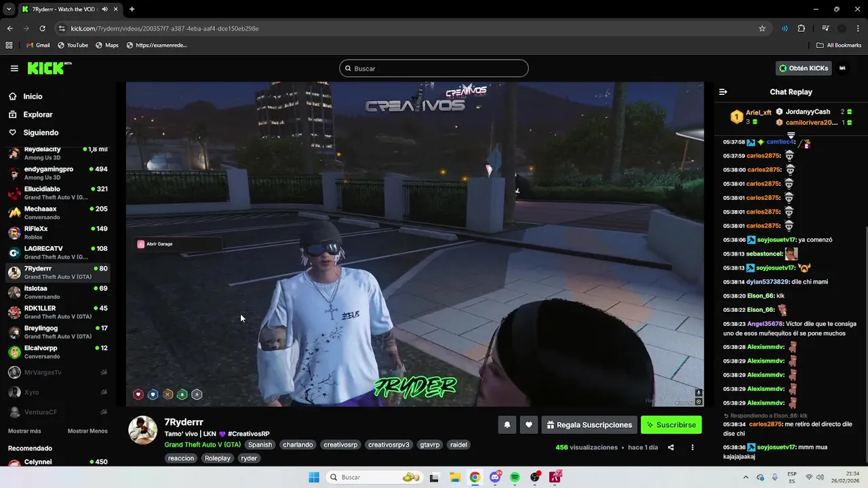Viewport: 868px width, 488px height.
Task: Open the YouTube bookmark
Action: (73, 45)
